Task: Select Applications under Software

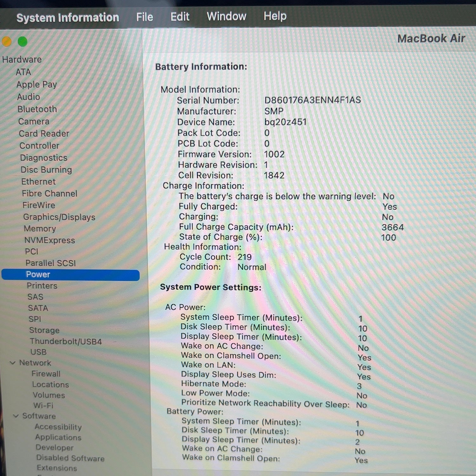Action: [58, 437]
